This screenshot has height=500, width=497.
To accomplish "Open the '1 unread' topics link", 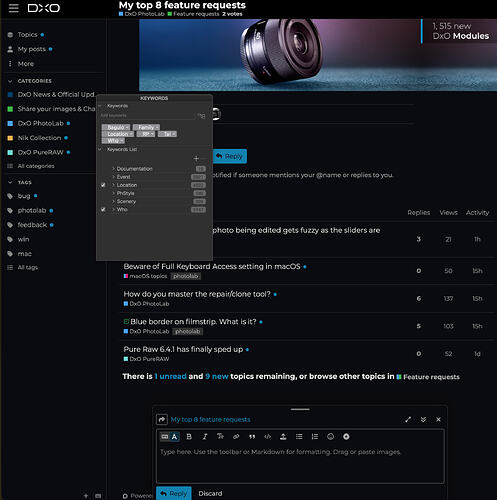I will point(170,376).
